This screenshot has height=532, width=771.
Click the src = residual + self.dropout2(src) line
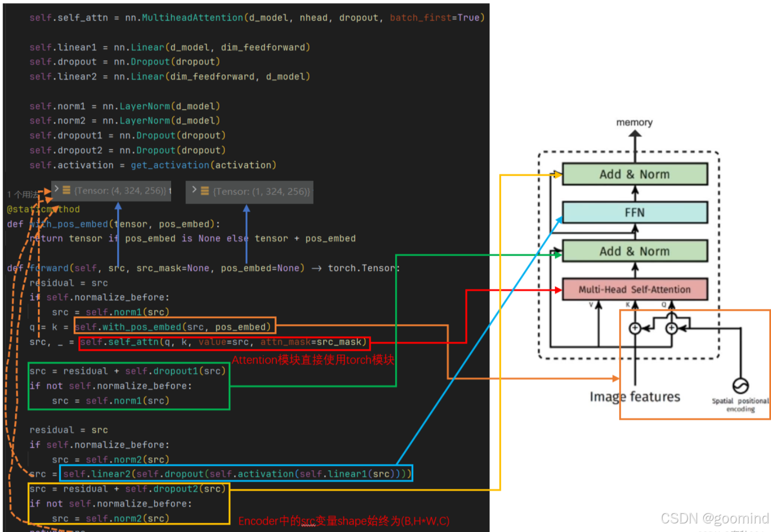pyautogui.click(x=127, y=489)
